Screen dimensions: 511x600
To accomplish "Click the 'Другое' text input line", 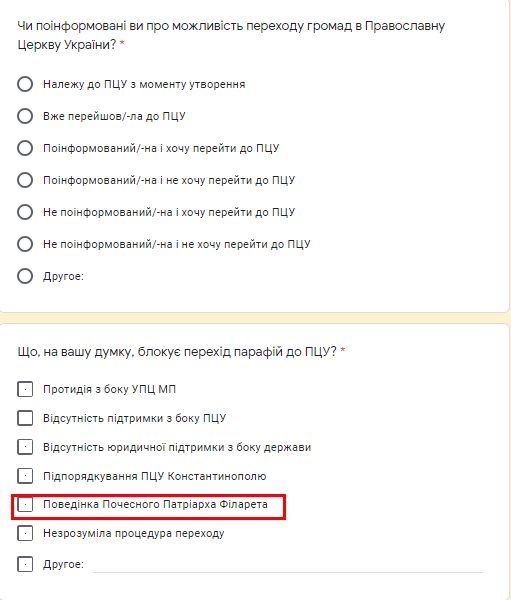I will (288, 565).
